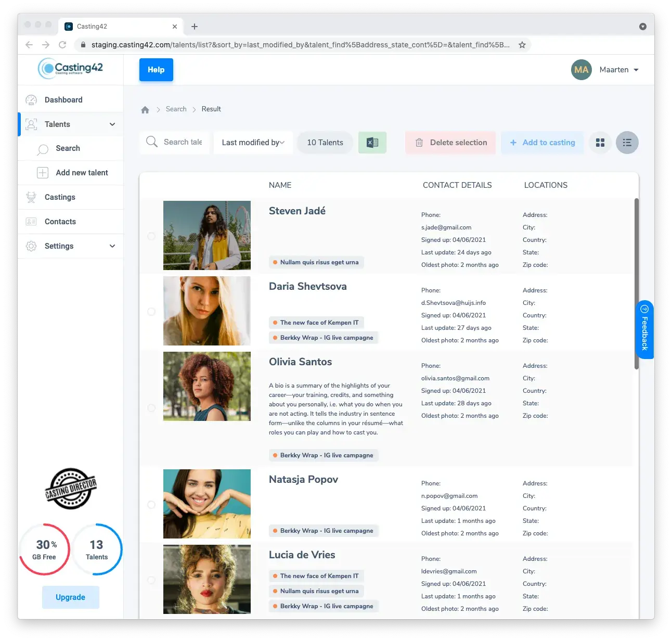Select Daria Shevtsova's radio button
Image resolution: width=672 pixels, height=641 pixels.
point(151,312)
